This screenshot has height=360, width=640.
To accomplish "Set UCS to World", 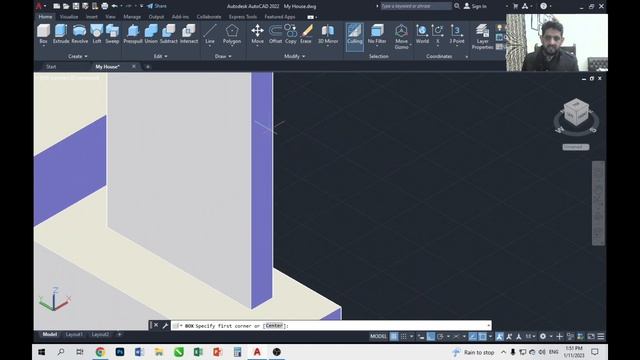I will (422, 34).
